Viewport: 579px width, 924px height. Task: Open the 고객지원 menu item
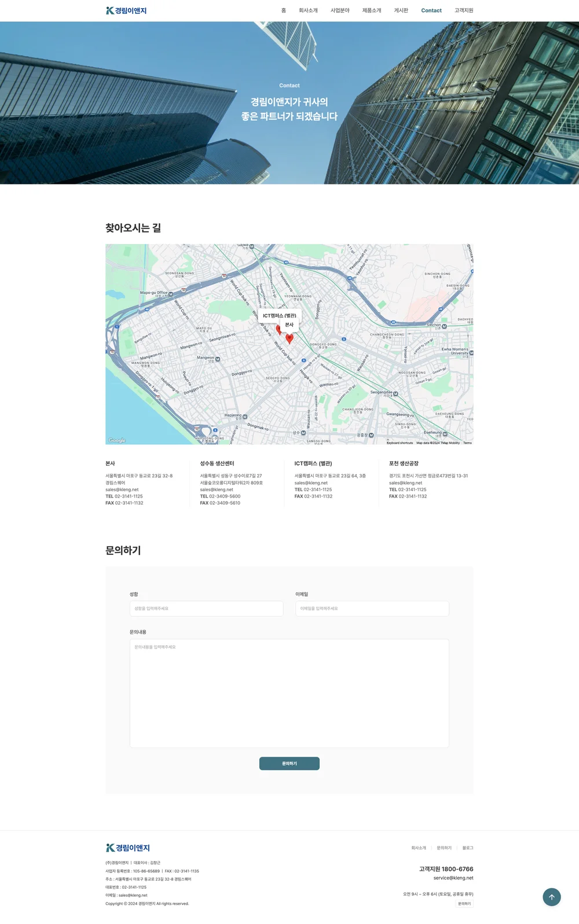click(464, 10)
